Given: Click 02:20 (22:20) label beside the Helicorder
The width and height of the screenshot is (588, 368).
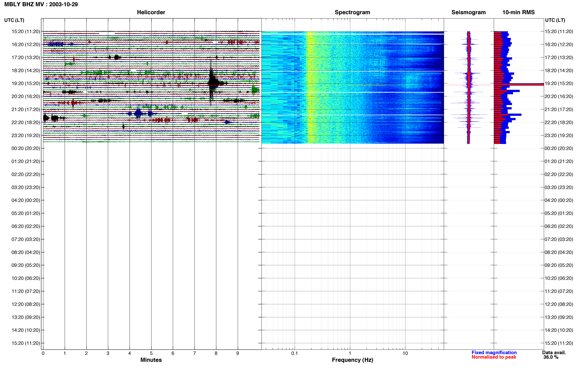Looking at the screenshot, I should (x=26, y=174).
